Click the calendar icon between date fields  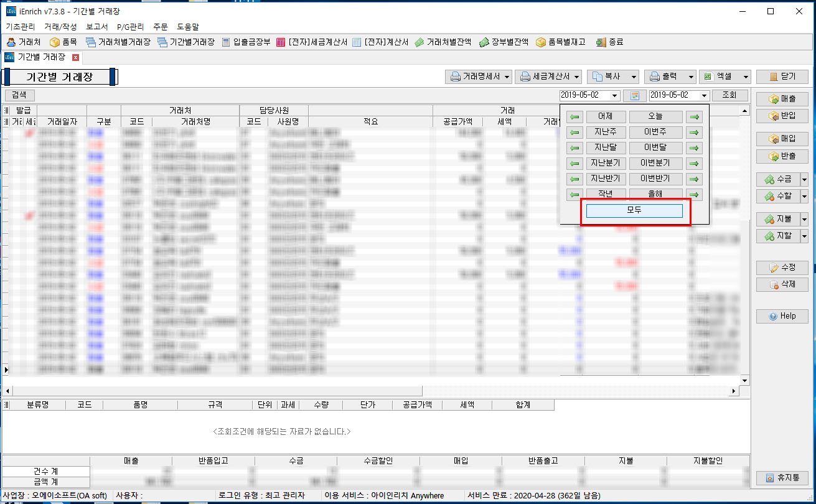(x=634, y=95)
